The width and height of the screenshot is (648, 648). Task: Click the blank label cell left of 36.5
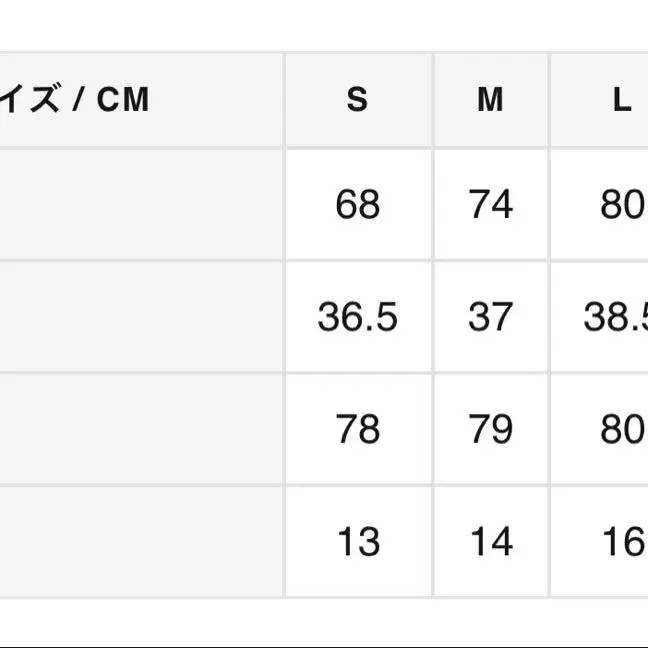(140, 317)
